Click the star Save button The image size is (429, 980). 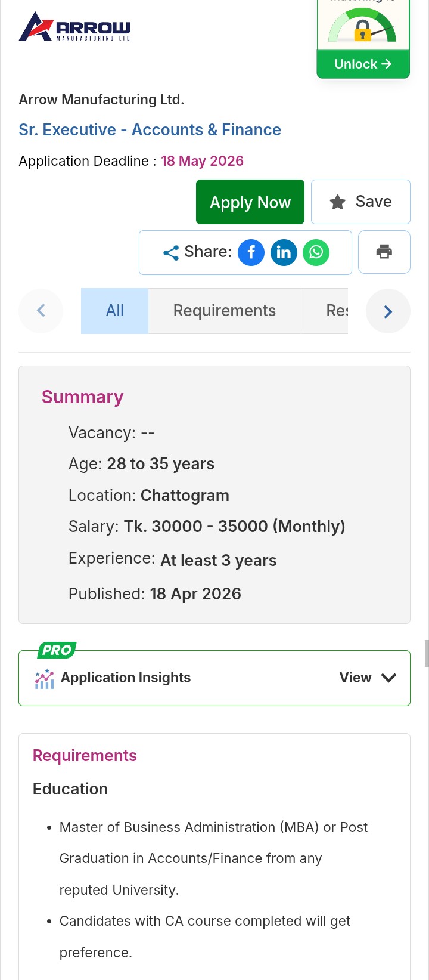360,202
